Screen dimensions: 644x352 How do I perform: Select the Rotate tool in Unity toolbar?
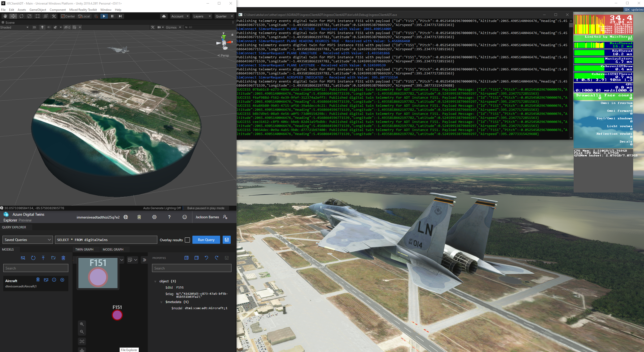pos(21,16)
